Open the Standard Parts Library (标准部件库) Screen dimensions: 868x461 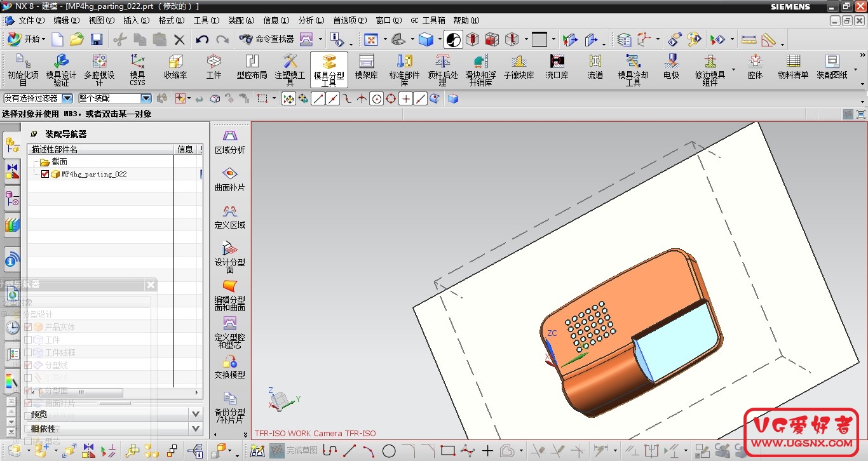click(404, 70)
